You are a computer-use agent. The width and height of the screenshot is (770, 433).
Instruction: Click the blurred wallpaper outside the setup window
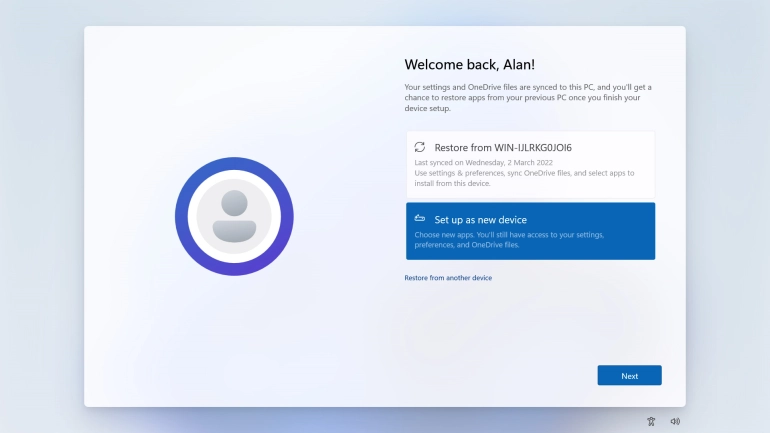pos(40,200)
